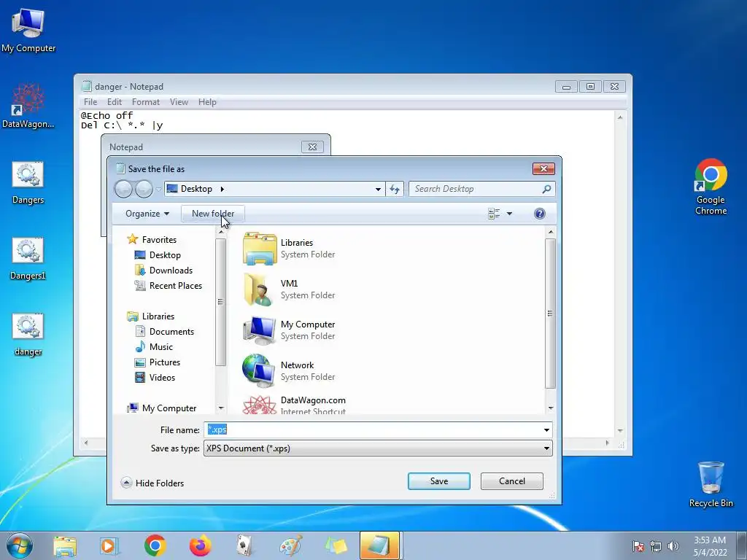Click the Cancel button

click(x=511, y=481)
